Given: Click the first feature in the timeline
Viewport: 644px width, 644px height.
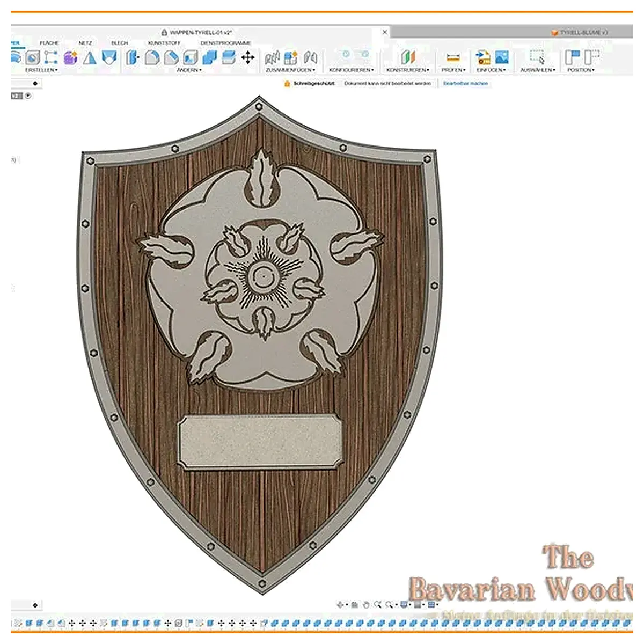Looking at the screenshot, I should click(x=18, y=624).
